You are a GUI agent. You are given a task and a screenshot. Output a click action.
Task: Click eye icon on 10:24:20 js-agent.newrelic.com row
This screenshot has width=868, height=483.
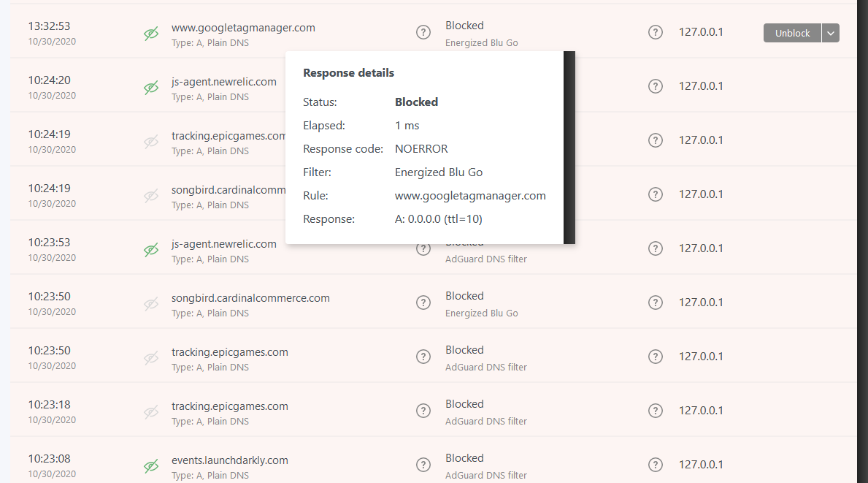(x=151, y=88)
